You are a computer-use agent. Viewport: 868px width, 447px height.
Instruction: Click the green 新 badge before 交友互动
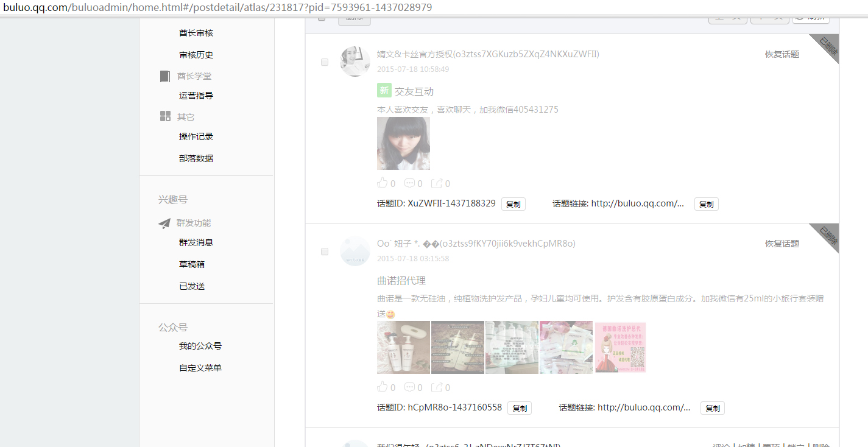pyautogui.click(x=384, y=91)
